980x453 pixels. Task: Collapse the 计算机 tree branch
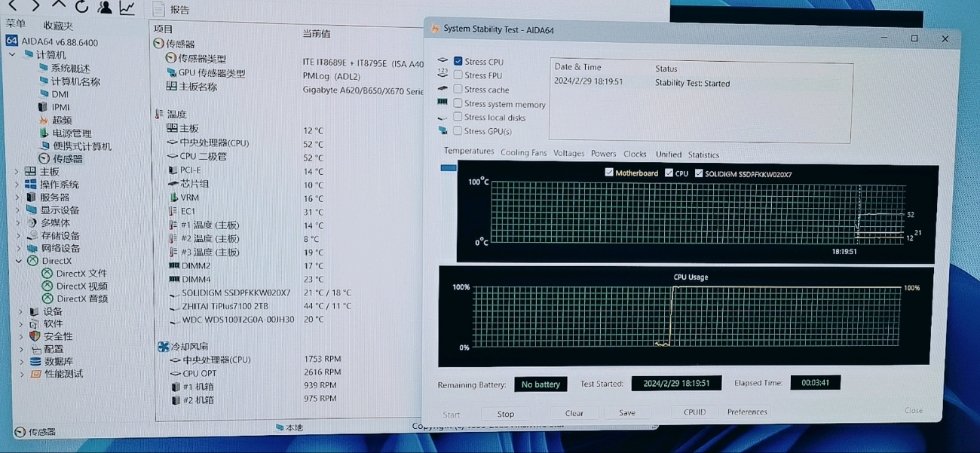click(13, 54)
